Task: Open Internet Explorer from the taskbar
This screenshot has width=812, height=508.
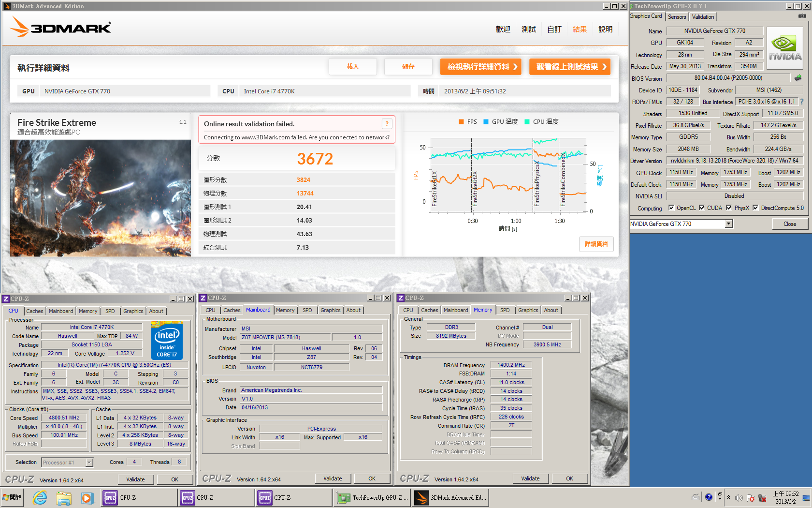Action: tap(40, 497)
